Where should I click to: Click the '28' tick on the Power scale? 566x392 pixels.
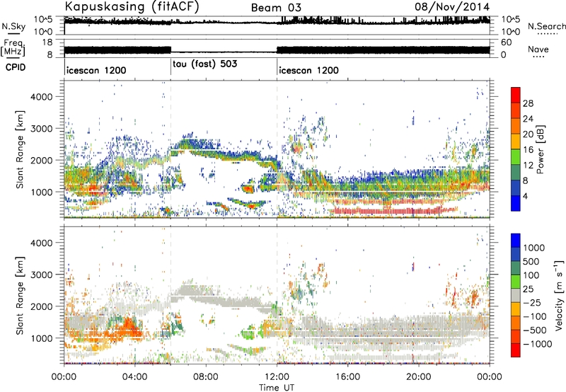pos(528,103)
